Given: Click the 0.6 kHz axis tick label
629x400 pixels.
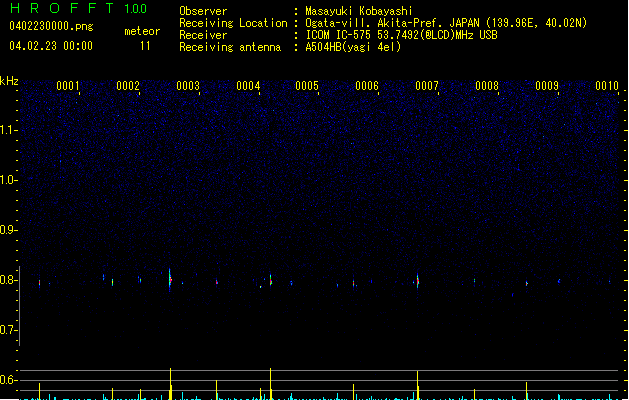Looking at the screenshot, I should tap(8, 380).
